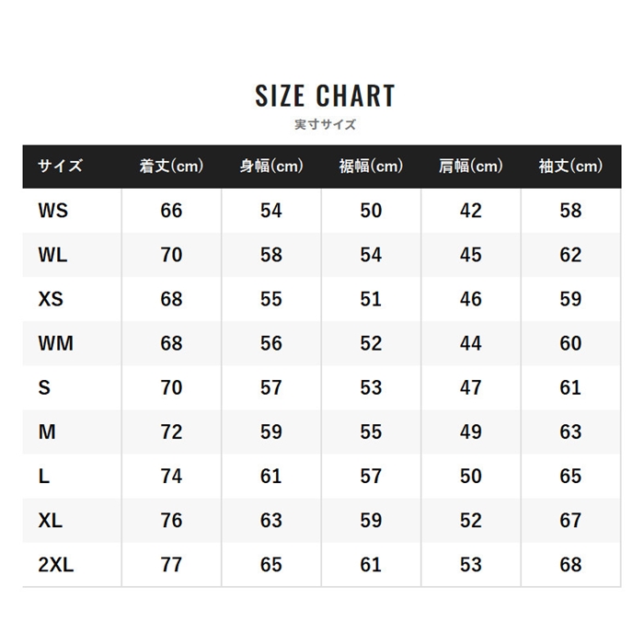This screenshot has width=644, height=644.
Task: Click the 裾幅(cm) column header
Action: pyautogui.click(x=371, y=167)
